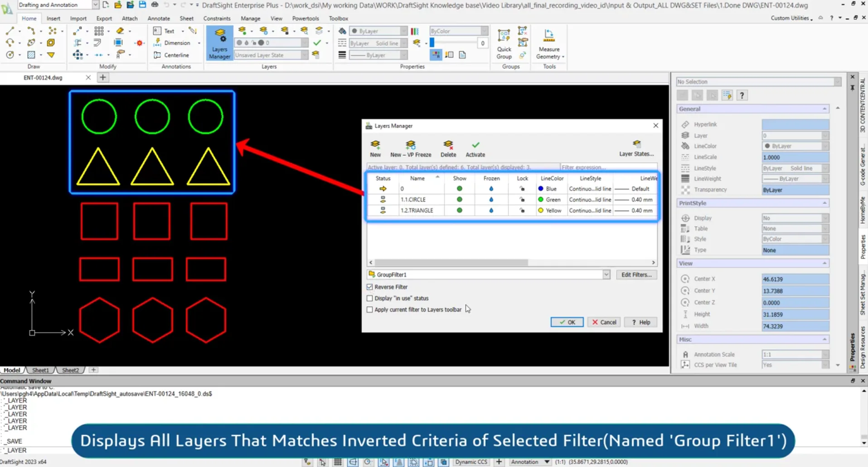The width and height of the screenshot is (868, 467).
Task: Check Apply current filter to Layers toolbar
Action: [x=370, y=310]
